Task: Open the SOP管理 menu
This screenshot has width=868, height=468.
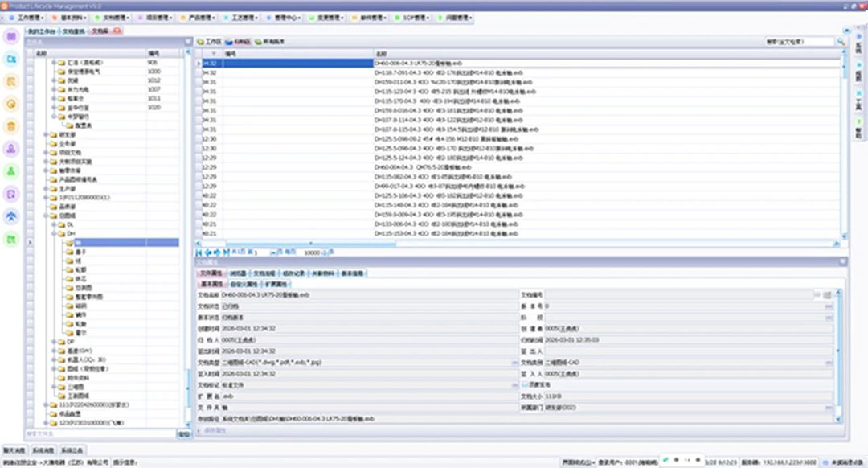Action: click(412, 18)
